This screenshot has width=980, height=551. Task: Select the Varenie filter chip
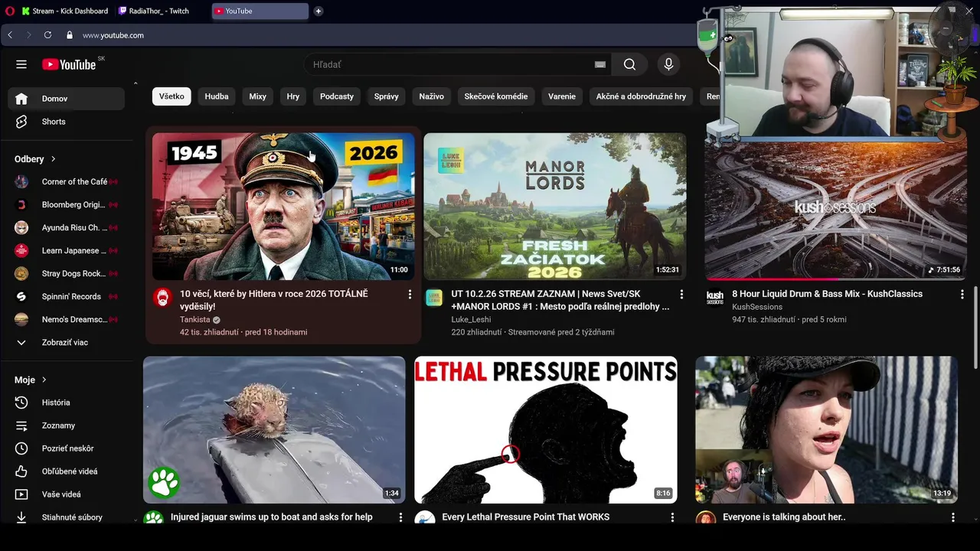tap(562, 96)
